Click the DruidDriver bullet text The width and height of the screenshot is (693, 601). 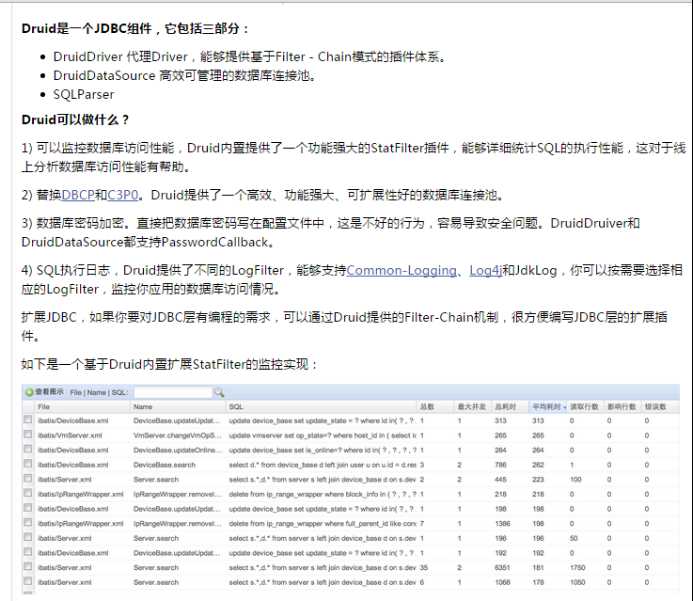coord(250,57)
